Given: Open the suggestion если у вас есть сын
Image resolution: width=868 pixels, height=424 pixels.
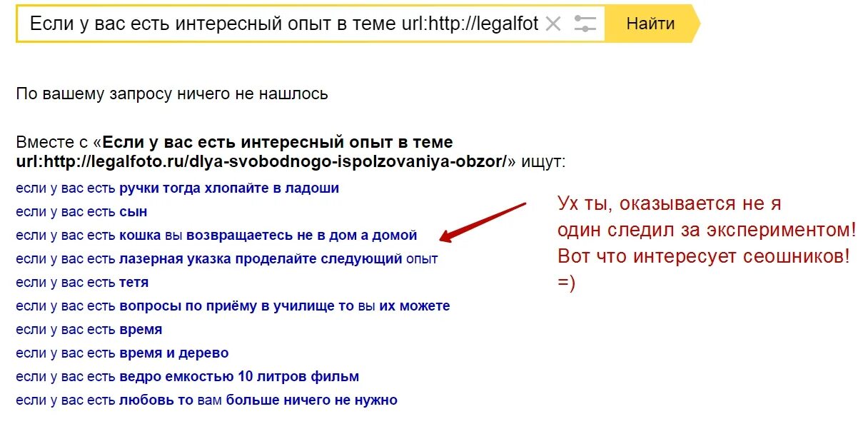Looking at the screenshot, I should (x=82, y=212).
